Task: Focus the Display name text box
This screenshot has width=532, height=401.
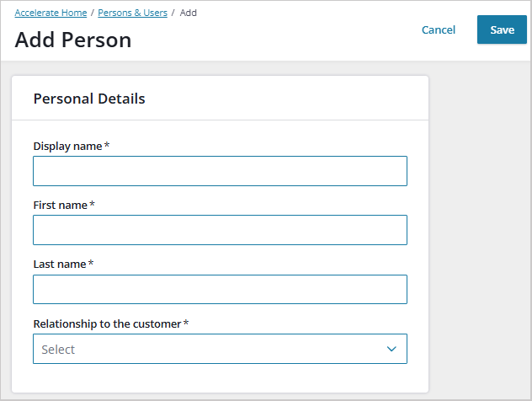Action: 220,171
